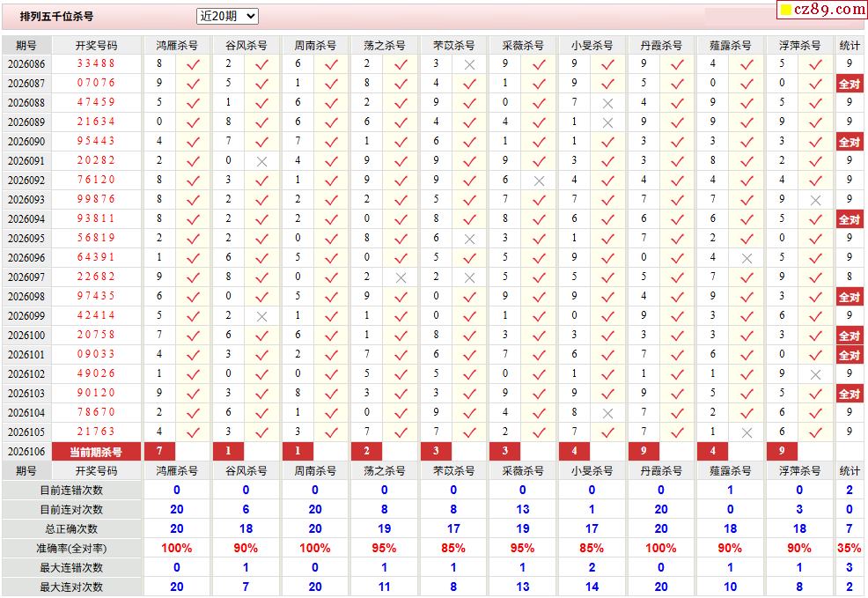Click the 100% accuracy under 丹霞杀号

[x=661, y=548]
